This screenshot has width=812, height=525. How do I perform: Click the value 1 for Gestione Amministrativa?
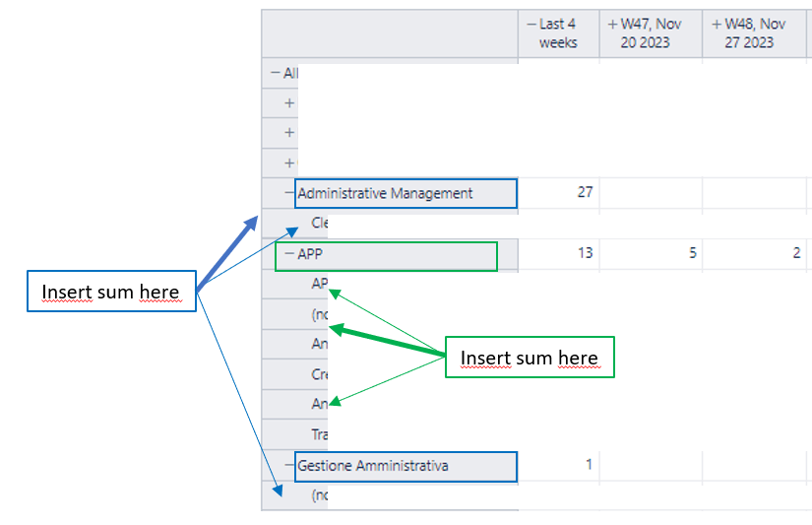589,464
